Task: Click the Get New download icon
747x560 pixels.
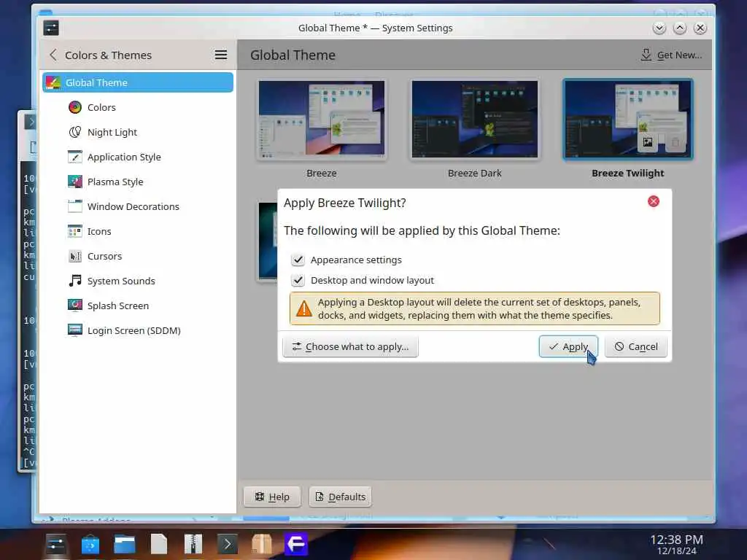Action: click(646, 55)
